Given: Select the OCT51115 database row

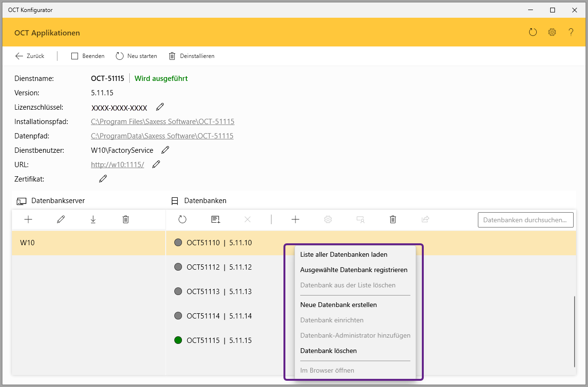Looking at the screenshot, I should tap(230, 341).
